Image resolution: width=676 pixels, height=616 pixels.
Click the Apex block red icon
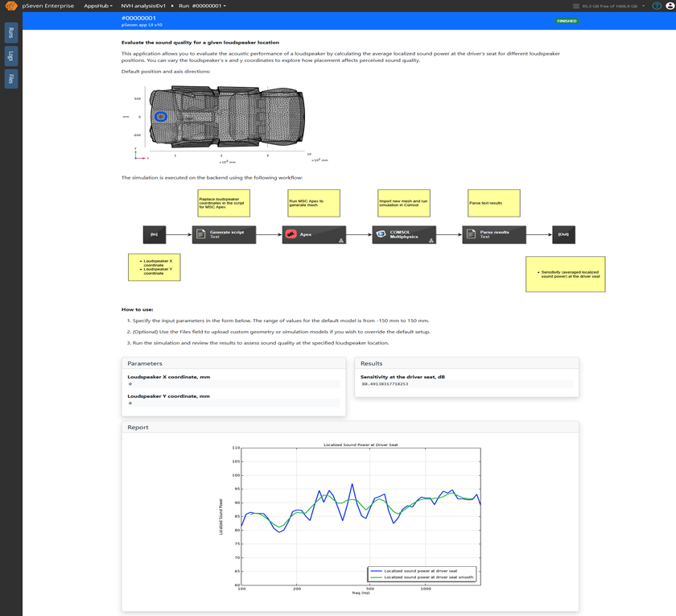click(x=291, y=234)
